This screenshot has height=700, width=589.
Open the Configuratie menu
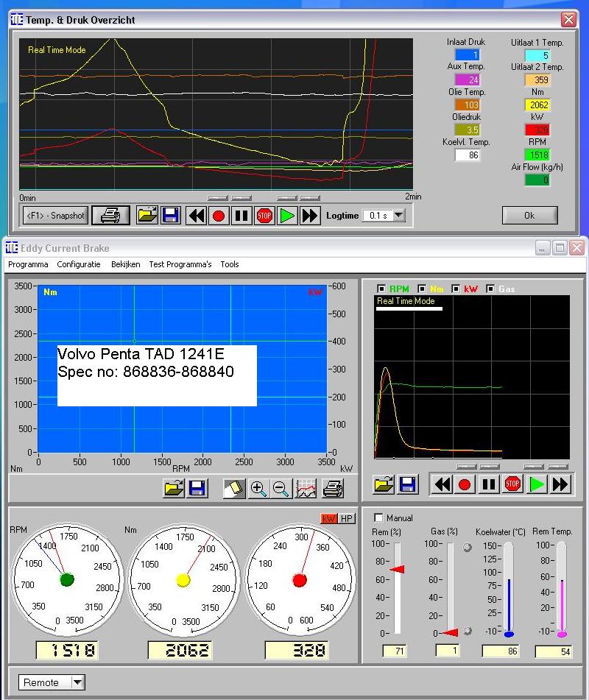click(x=79, y=264)
